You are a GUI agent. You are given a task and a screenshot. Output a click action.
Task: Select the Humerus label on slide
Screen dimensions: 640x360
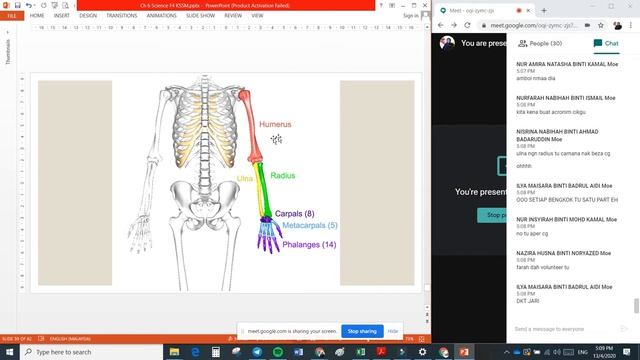[275, 124]
